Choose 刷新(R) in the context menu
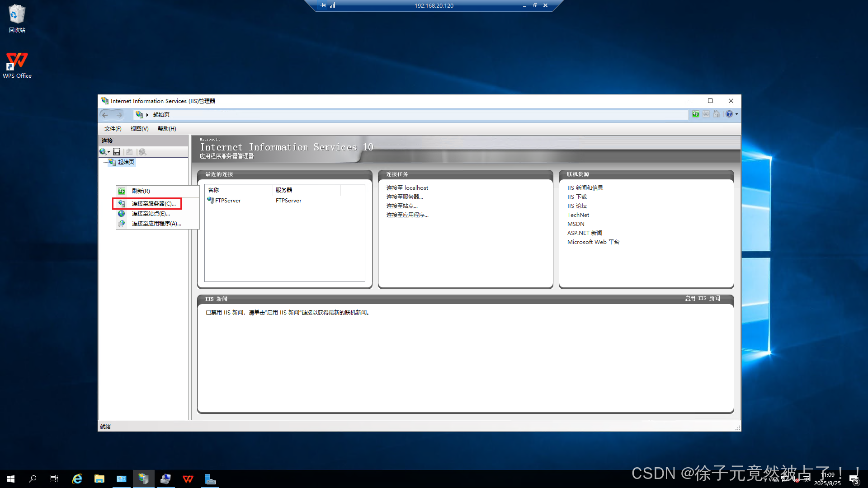The height and width of the screenshot is (488, 868). click(x=157, y=191)
